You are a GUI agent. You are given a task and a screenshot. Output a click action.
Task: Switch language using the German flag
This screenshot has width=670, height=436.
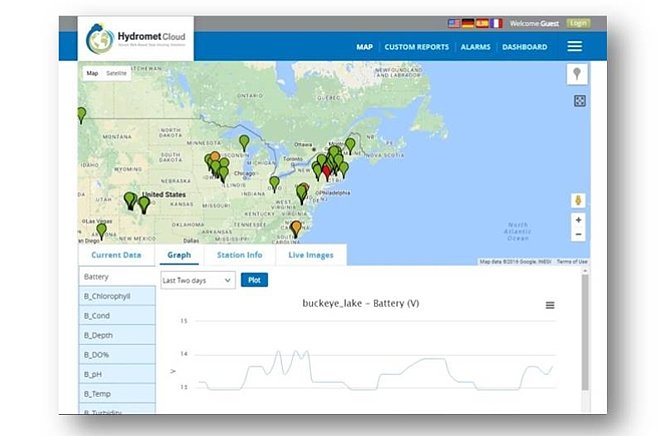click(x=467, y=22)
